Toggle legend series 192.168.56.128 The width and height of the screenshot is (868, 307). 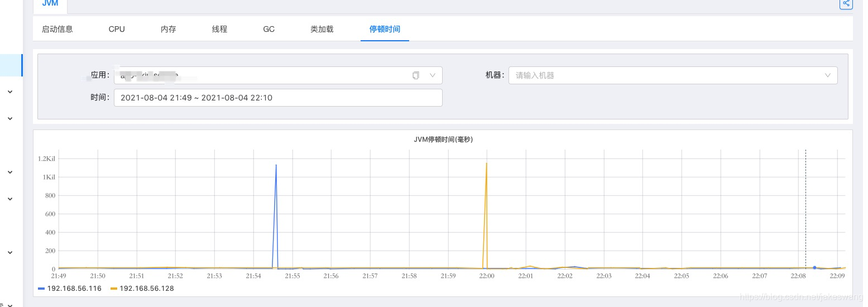click(142, 289)
